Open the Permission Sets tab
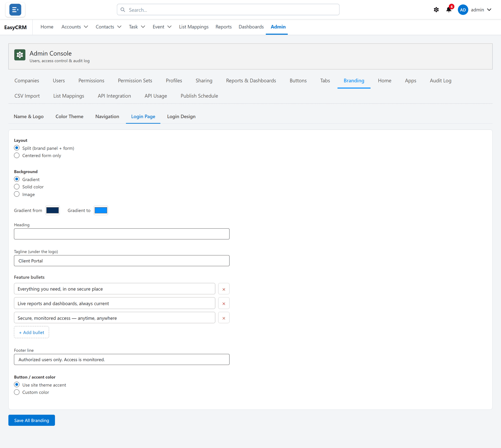Viewport: 501px width, 448px height. pyautogui.click(x=135, y=80)
